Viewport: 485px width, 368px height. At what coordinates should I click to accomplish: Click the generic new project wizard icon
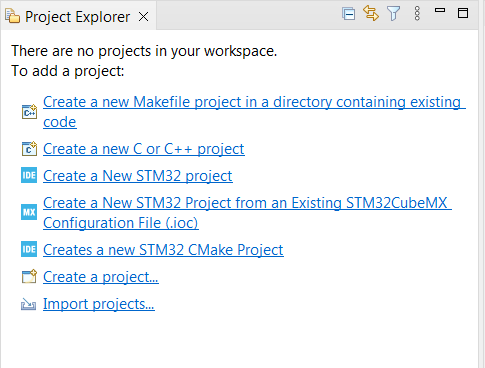click(29, 276)
